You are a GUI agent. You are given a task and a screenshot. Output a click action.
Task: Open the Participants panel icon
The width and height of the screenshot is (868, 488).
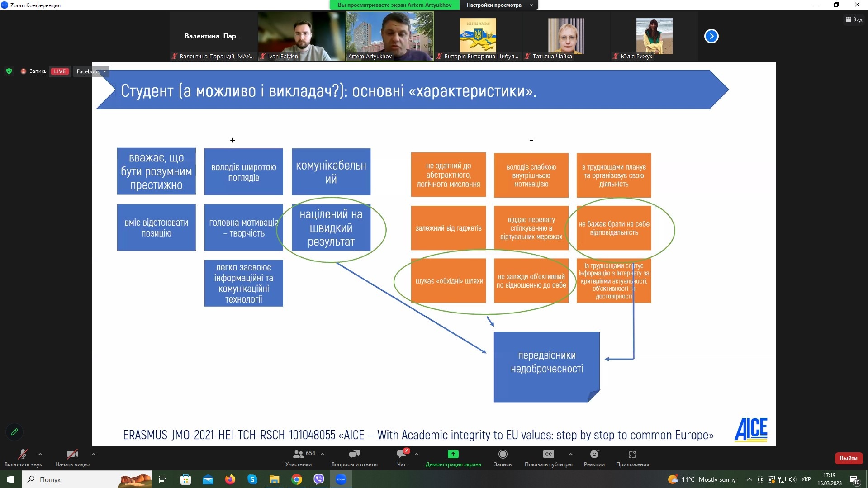298,455
